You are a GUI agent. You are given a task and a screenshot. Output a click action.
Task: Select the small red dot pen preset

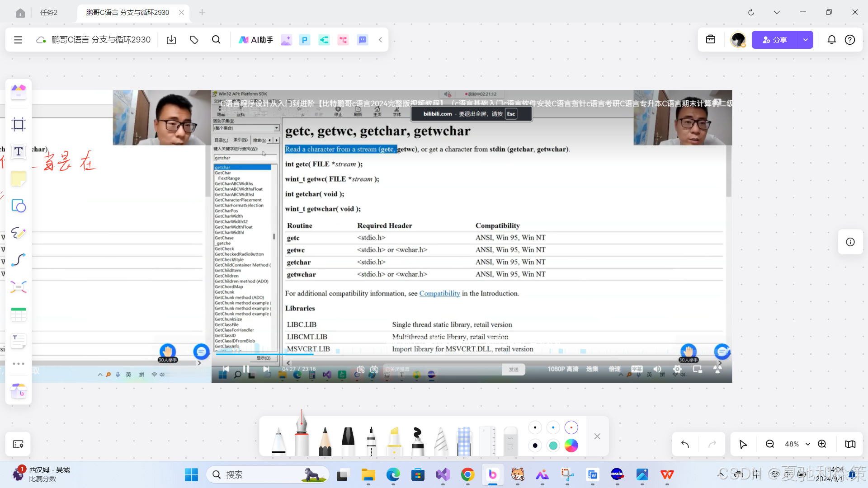click(x=571, y=427)
